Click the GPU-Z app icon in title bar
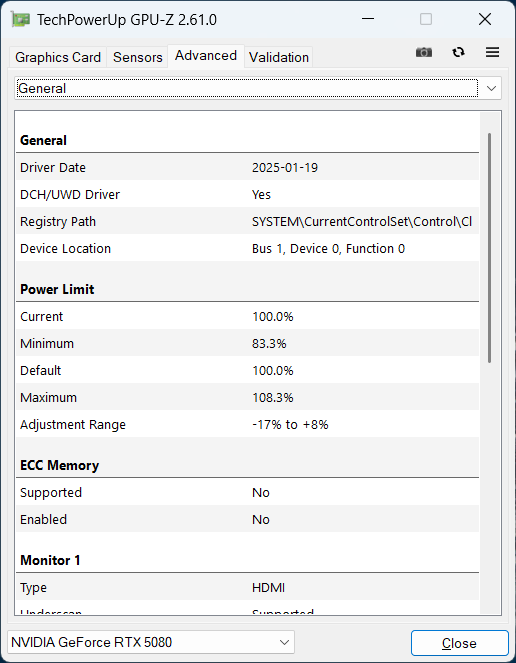Screen dimensions: 516x663 [x=20, y=19]
